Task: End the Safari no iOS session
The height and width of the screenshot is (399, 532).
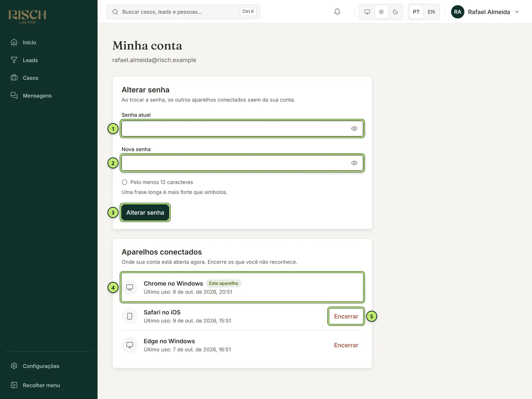Action: click(346, 316)
